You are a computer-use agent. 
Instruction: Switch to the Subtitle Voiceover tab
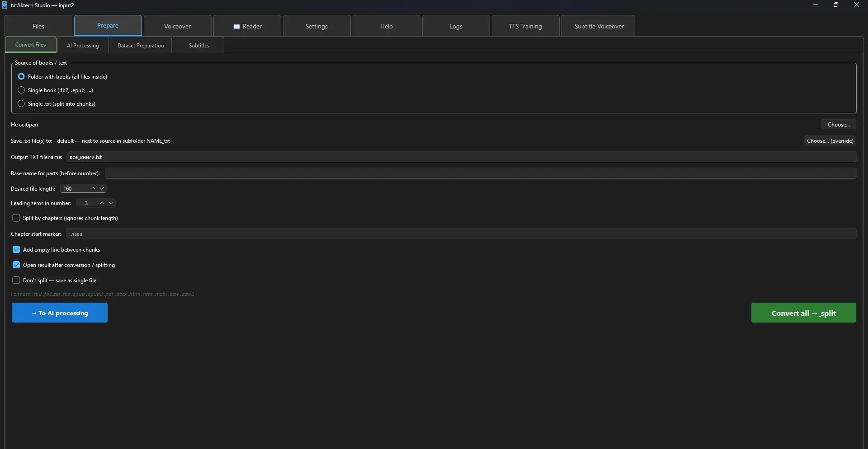[x=599, y=26]
